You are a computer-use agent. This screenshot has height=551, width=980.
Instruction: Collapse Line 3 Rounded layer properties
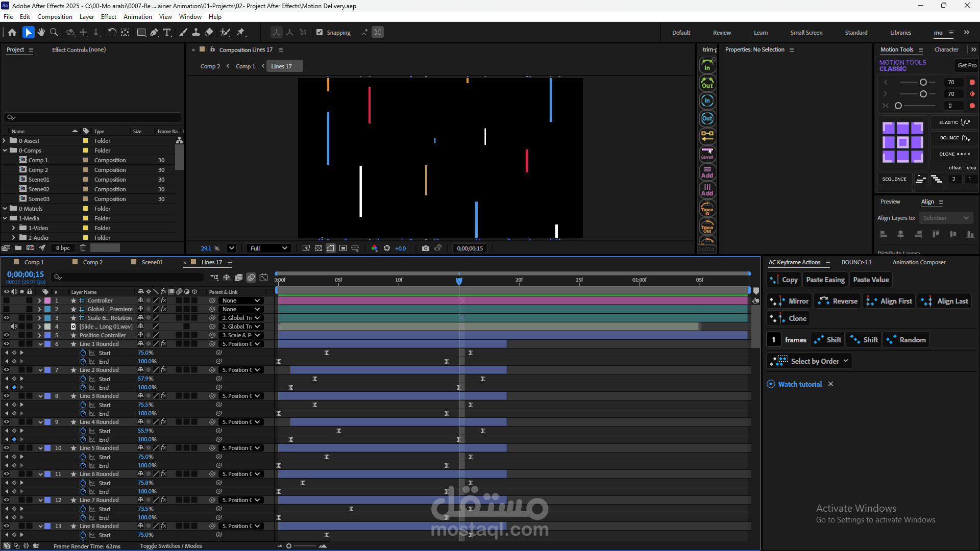[40, 396]
